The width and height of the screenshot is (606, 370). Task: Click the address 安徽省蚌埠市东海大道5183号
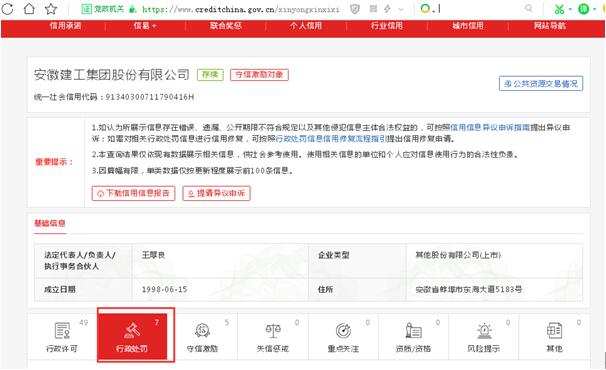coord(469,289)
